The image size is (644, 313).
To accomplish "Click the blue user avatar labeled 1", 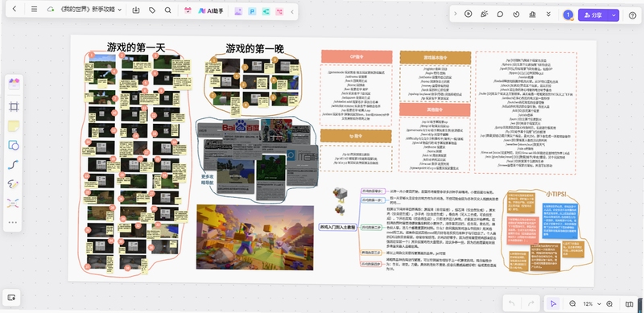I will 568,15.
